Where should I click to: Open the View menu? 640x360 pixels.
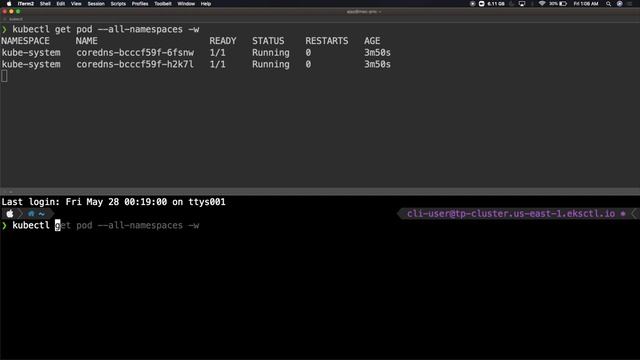[x=76, y=4]
